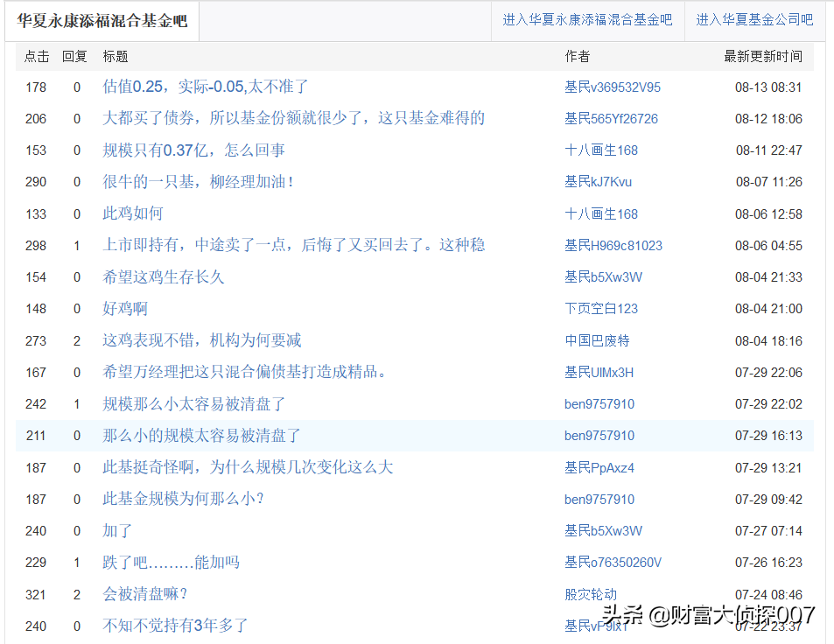Open post 此基金规模为何那么小?

184,499
